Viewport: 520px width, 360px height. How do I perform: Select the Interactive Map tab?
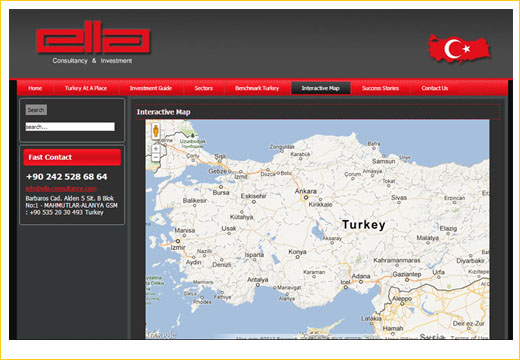(321, 88)
